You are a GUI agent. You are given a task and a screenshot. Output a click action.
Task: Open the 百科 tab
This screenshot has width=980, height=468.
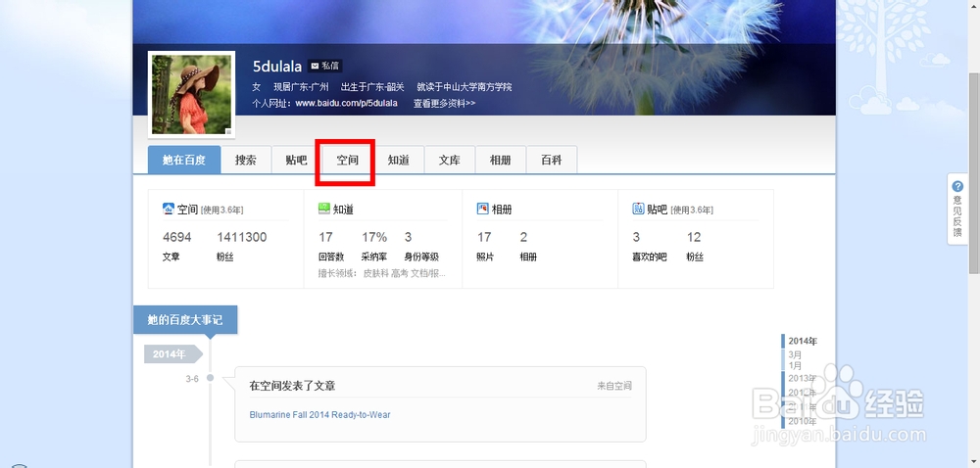click(551, 160)
